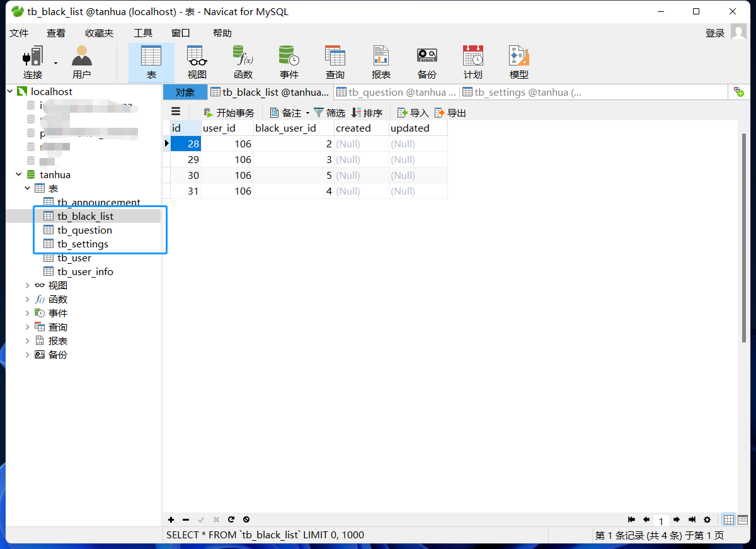Open the 用户 (User) manager
The image size is (756, 549).
(81, 63)
